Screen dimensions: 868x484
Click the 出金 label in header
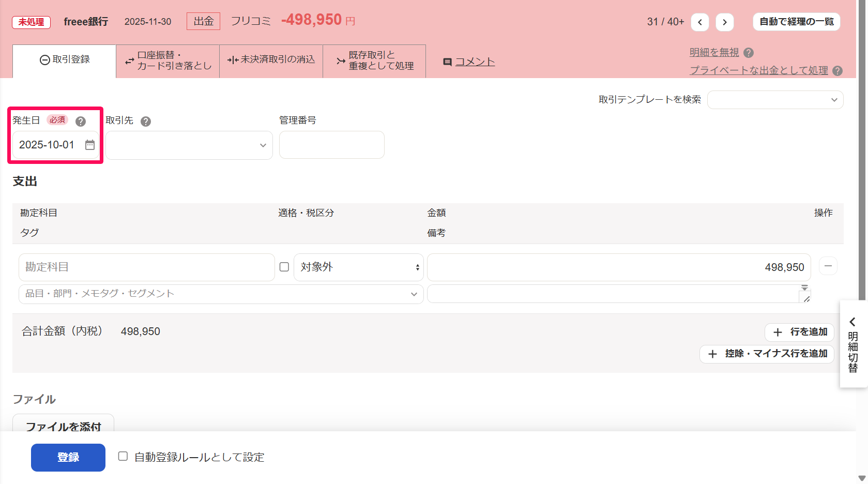pyautogui.click(x=204, y=21)
